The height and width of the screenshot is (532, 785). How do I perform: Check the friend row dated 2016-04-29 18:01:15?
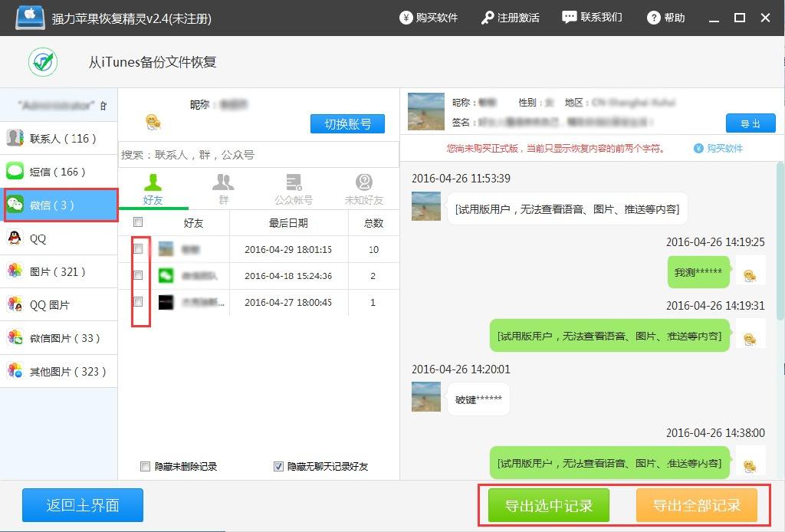point(139,248)
